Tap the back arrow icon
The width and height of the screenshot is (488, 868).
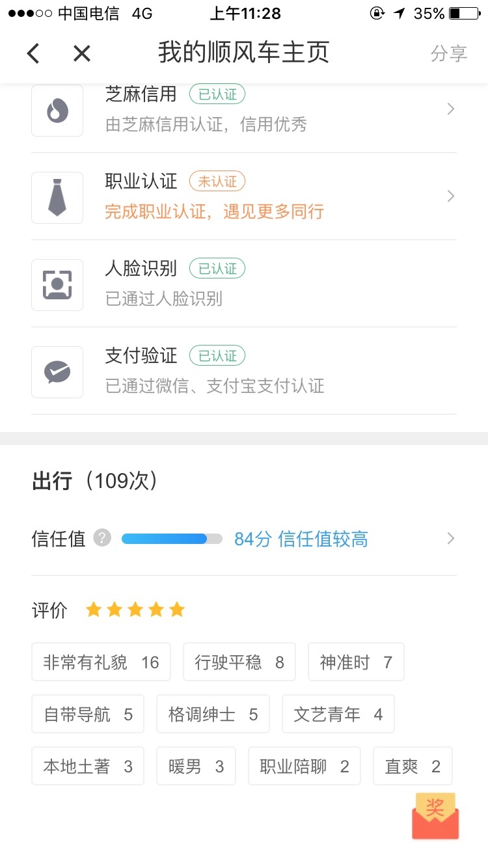pyautogui.click(x=33, y=53)
